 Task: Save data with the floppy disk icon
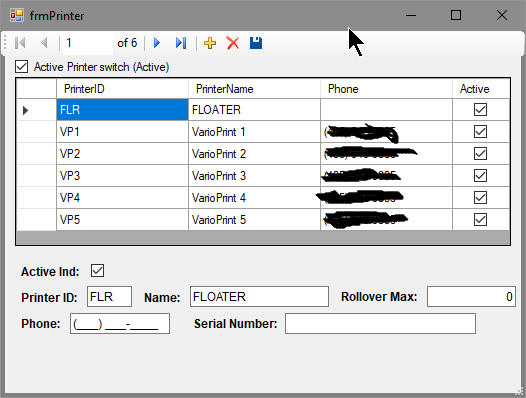[x=256, y=43]
